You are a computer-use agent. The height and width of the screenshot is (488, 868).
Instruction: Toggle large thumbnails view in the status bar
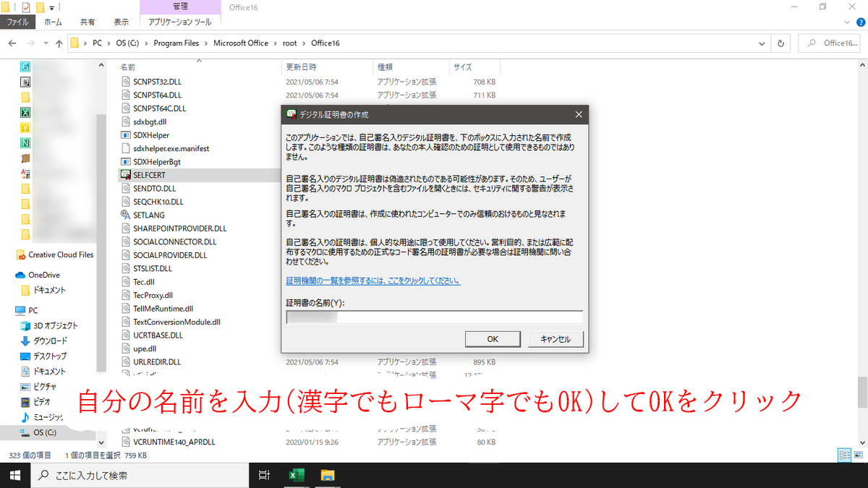pyautogui.click(x=857, y=455)
